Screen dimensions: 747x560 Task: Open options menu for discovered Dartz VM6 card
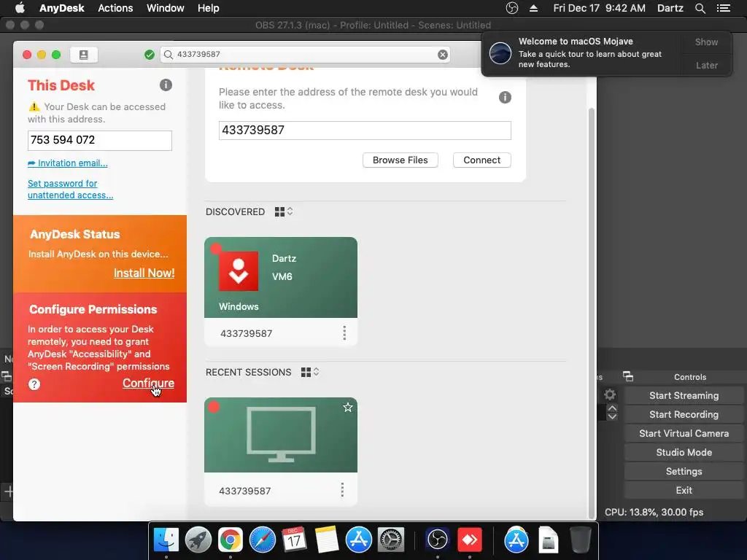(x=344, y=332)
